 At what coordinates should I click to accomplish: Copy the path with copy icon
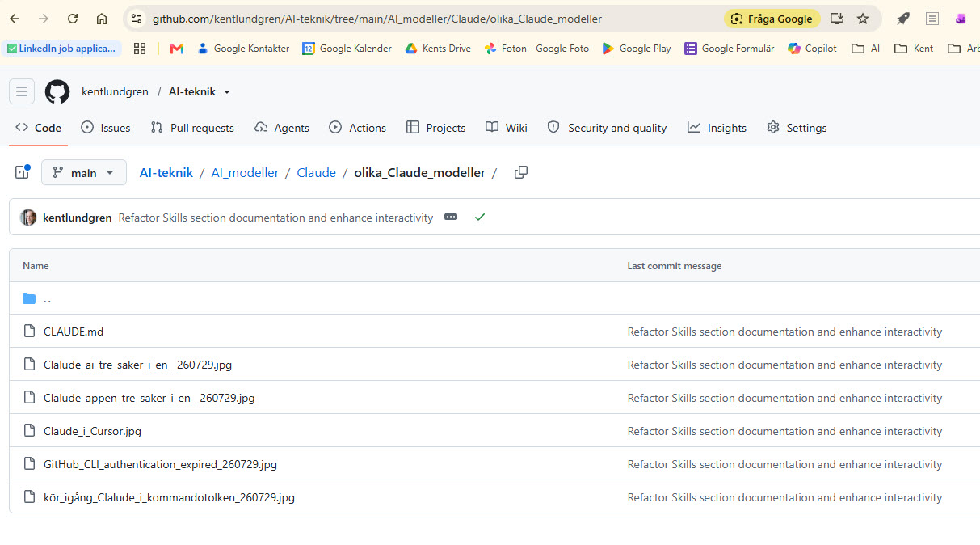(521, 172)
